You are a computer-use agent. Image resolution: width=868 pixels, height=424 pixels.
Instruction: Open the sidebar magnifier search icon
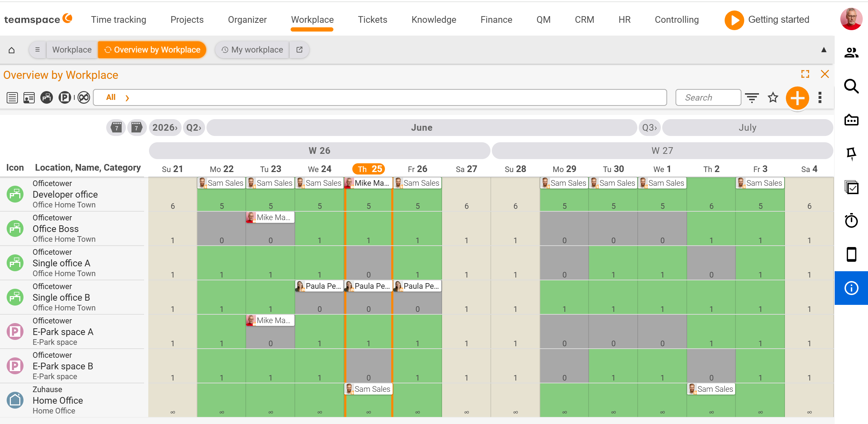point(851,86)
